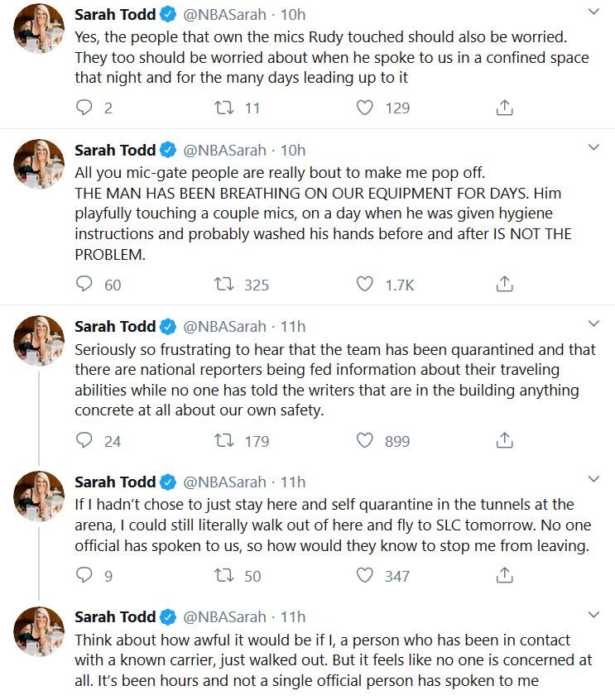Viewport: 615px width, 700px height.
Task: Expand the 'mic-gate people' tweet menu chevron
Action: (593, 147)
